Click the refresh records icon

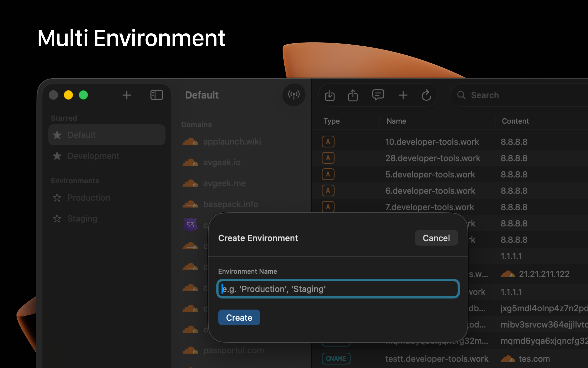[x=427, y=95]
